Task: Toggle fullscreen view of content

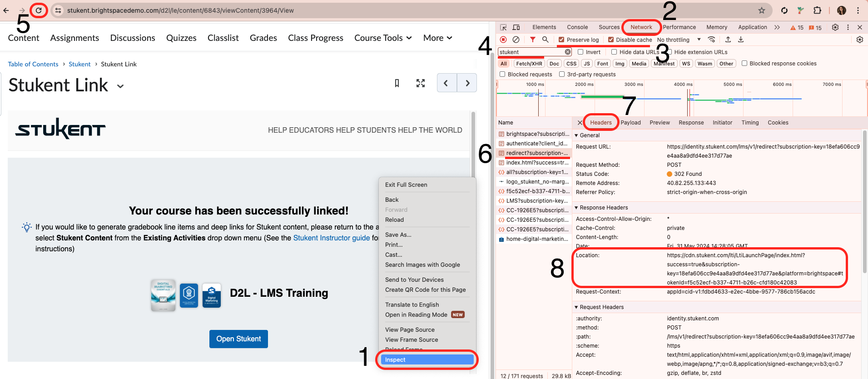Action: (421, 83)
